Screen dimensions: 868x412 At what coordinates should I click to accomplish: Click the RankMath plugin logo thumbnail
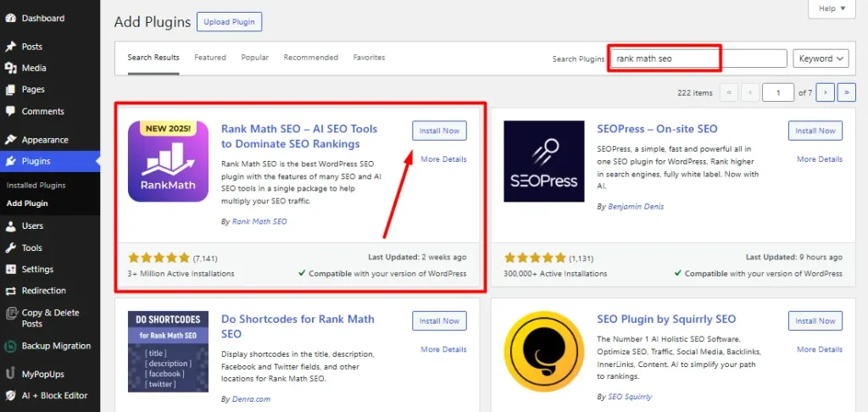(x=169, y=161)
